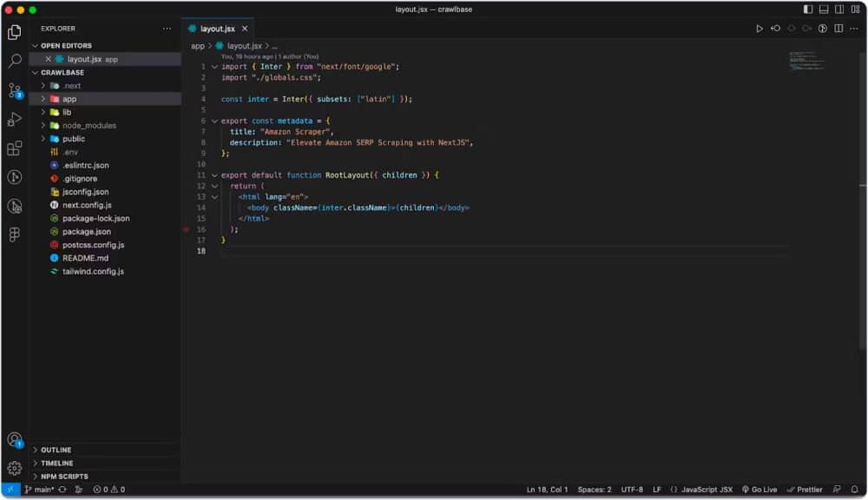The width and height of the screenshot is (868, 500).
Task: Click Prettier in the status bar
Action: coord(806,489)
